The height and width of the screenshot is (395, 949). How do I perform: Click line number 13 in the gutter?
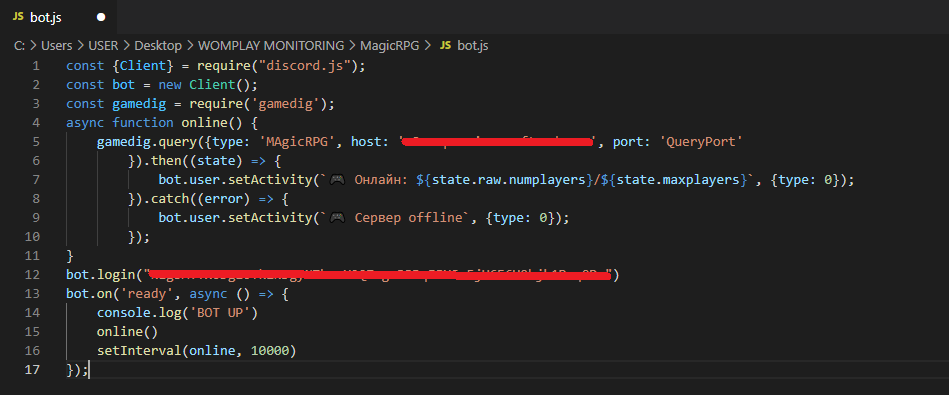point(32,293)
